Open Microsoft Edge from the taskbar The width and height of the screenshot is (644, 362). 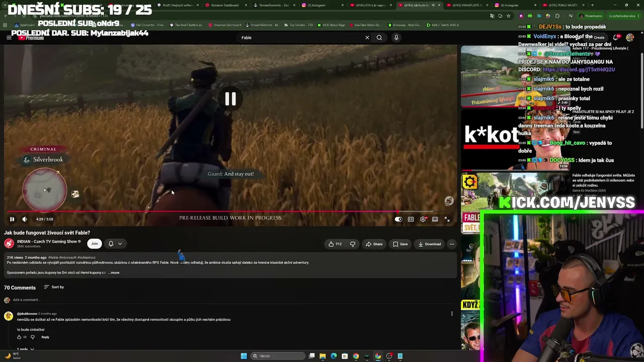tap(334, 356)
